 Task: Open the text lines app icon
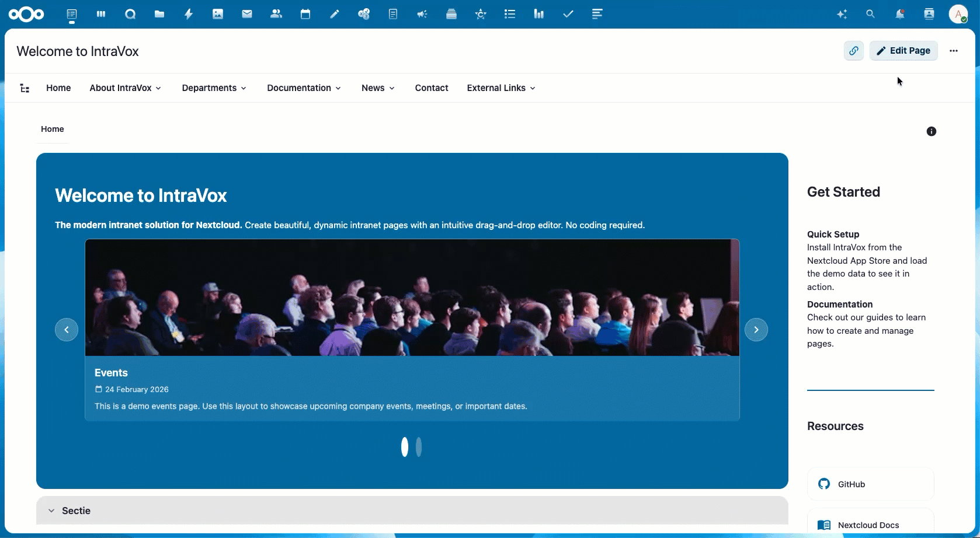597,14
